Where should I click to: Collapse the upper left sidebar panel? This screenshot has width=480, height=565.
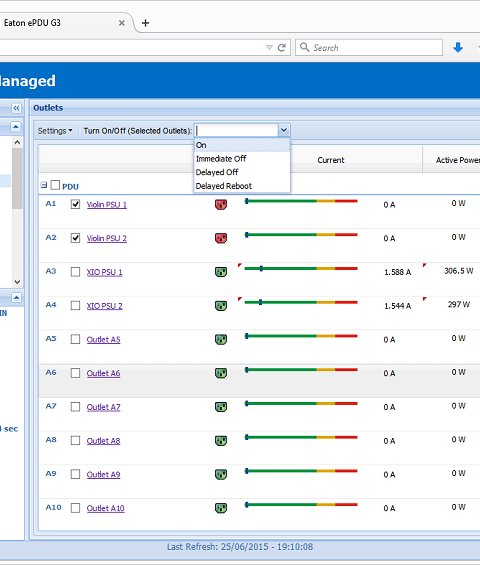16,127
